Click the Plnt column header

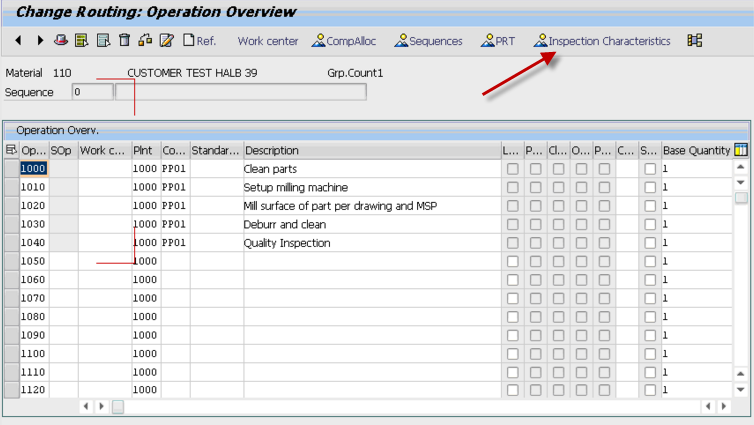pos(146,150)
